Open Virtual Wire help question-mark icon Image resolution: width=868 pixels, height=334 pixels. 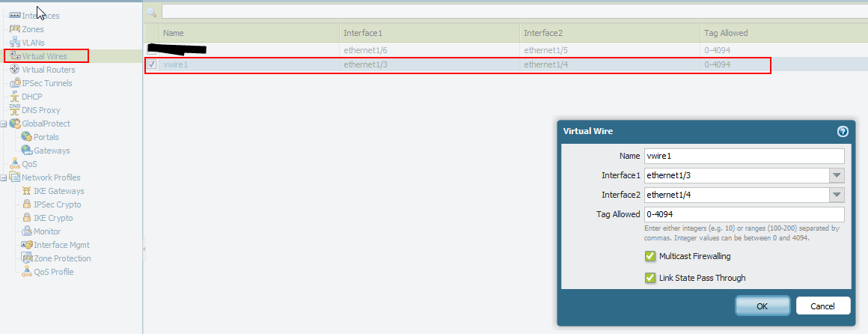[x=843, y=131]
